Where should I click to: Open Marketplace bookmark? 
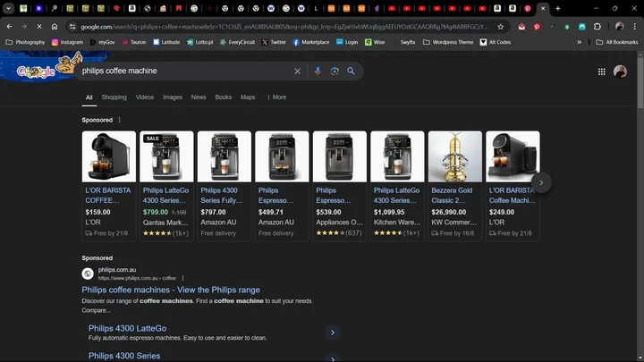311,42
